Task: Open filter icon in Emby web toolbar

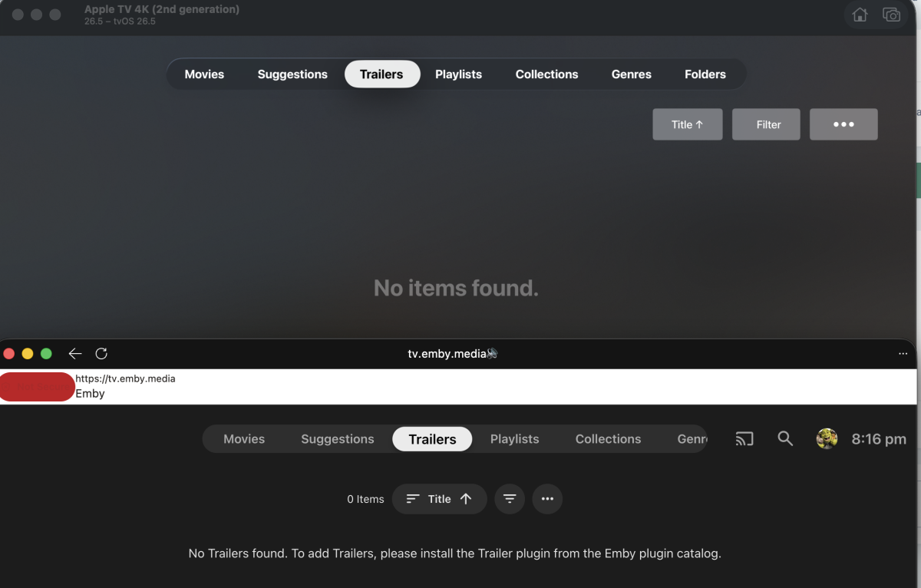Action: [510, 499]
